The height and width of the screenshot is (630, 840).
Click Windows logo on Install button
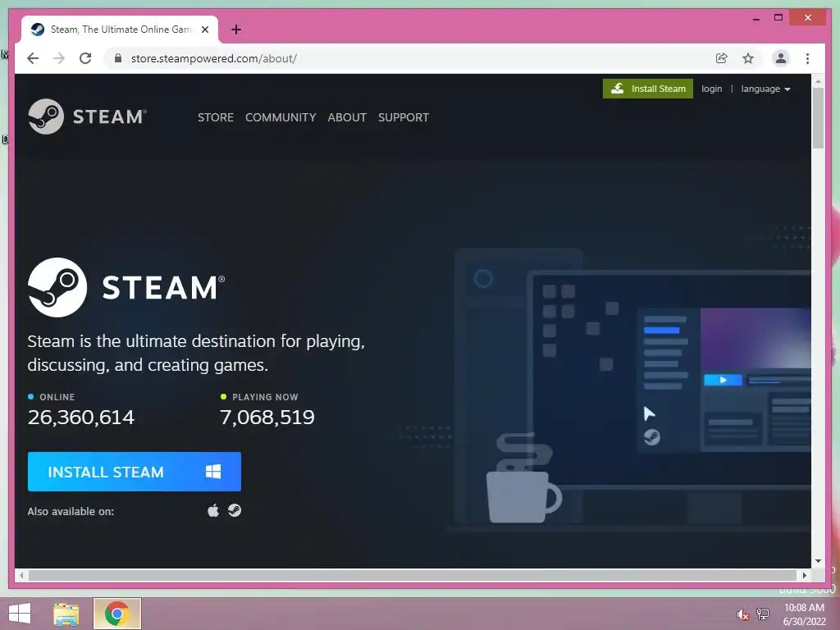(x=213, y=472)
